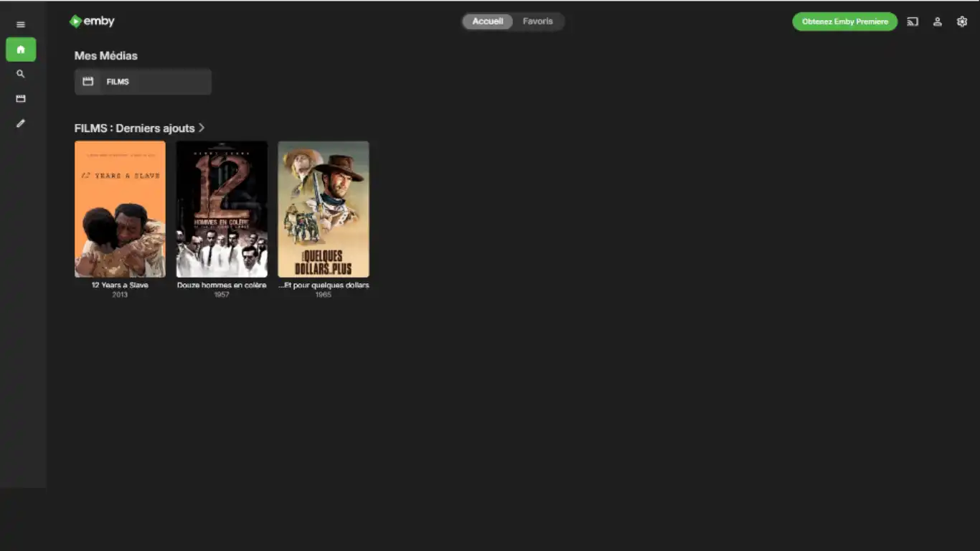Click the Mes Médias heading
The image size is (980, 551).
[x=106, y=56]
